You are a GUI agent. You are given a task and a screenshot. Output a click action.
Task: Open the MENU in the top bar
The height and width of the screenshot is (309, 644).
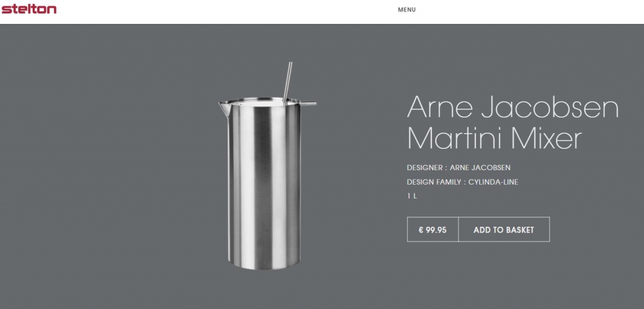coord(407,10)
